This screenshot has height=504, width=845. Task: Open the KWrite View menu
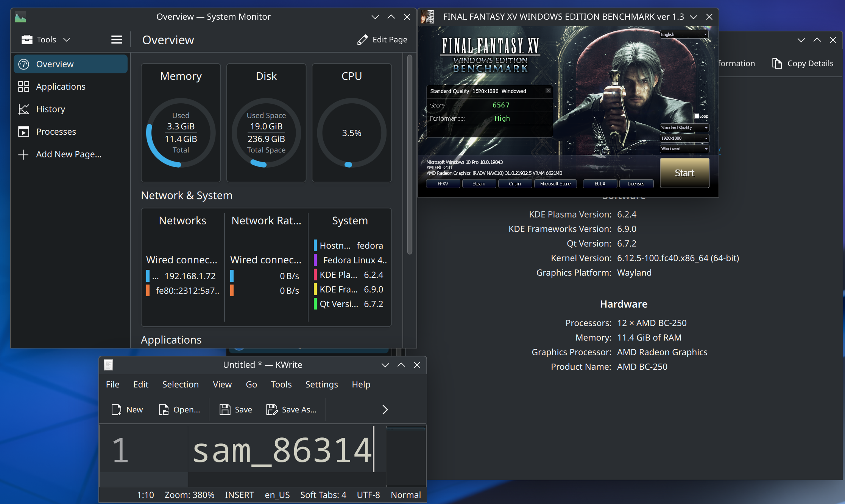click(x=222, y=384)
